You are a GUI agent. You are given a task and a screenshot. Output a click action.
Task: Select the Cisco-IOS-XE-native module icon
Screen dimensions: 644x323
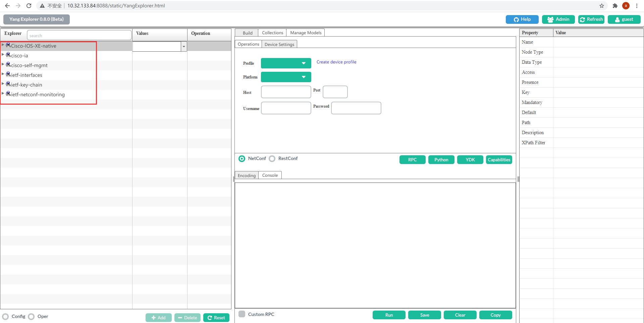8,45
